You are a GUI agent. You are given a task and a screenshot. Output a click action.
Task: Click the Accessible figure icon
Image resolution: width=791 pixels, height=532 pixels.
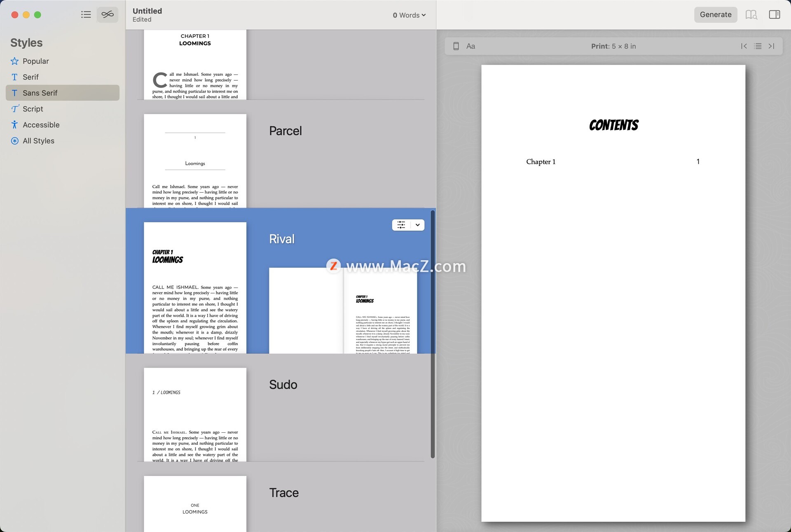tap(14, 125)
